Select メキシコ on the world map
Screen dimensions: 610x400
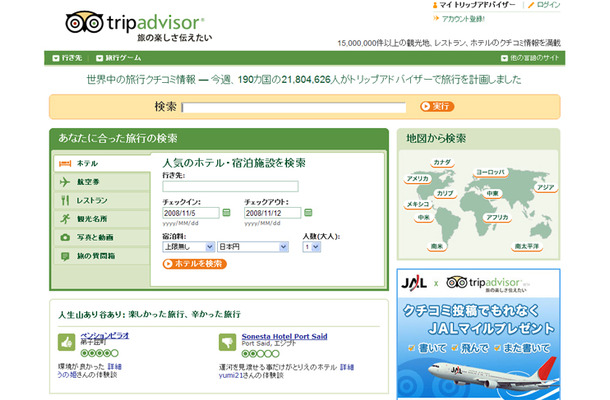(417, 204)
